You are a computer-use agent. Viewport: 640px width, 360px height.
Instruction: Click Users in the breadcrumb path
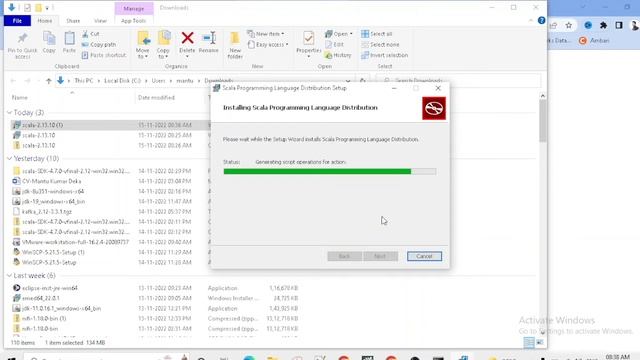pyautogui.click(x=158, y=81)
